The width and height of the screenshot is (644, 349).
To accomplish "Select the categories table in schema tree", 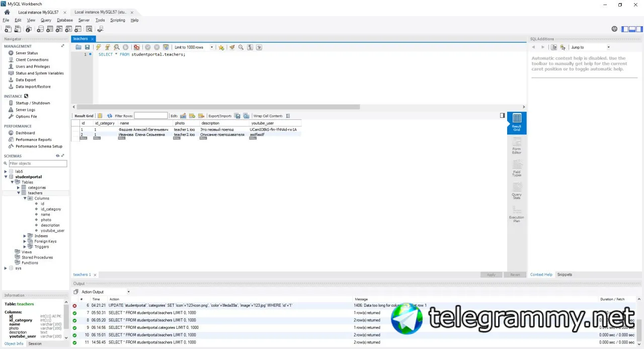I will point(37,187).
